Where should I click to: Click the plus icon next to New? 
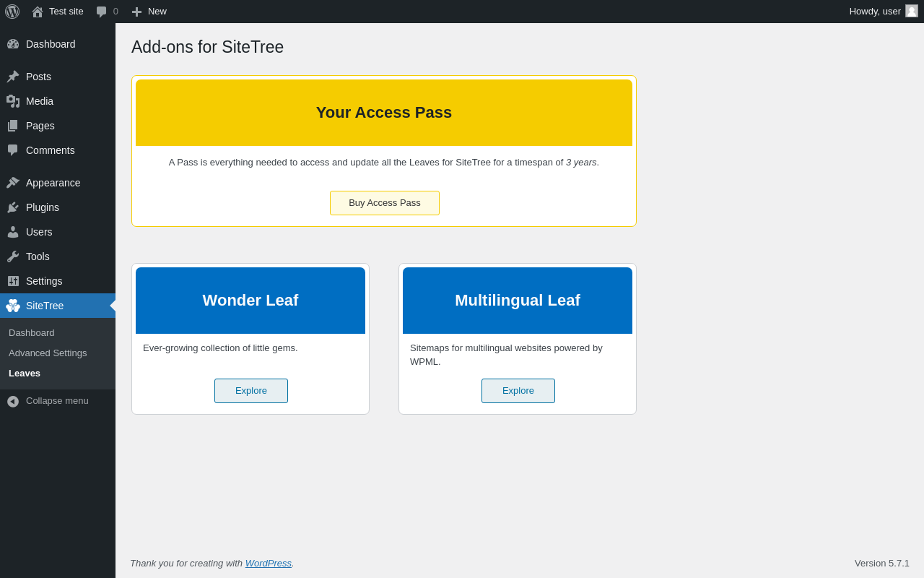pyautogui.click(x=136, y=12)
